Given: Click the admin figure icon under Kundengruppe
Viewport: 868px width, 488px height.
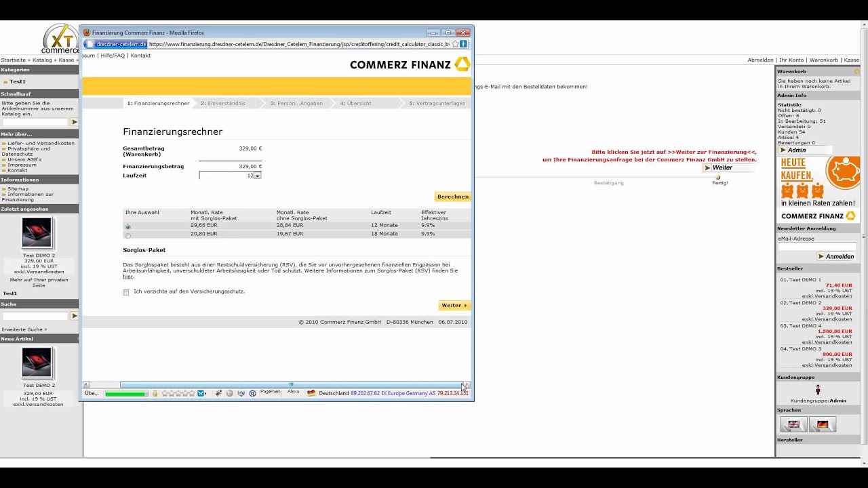Looking at the screenshot, I should tap(818, 390).
